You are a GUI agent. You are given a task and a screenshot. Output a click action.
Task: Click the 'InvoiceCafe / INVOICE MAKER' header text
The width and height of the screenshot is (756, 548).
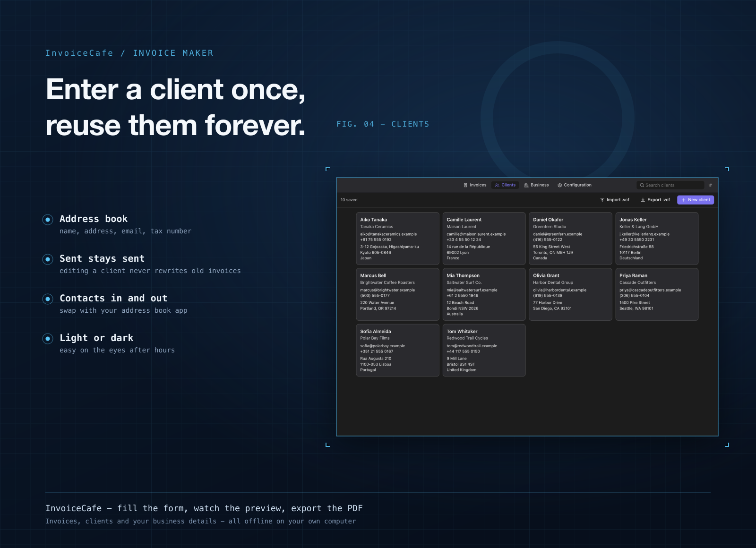pyautogui.click(x=129, y=53)
